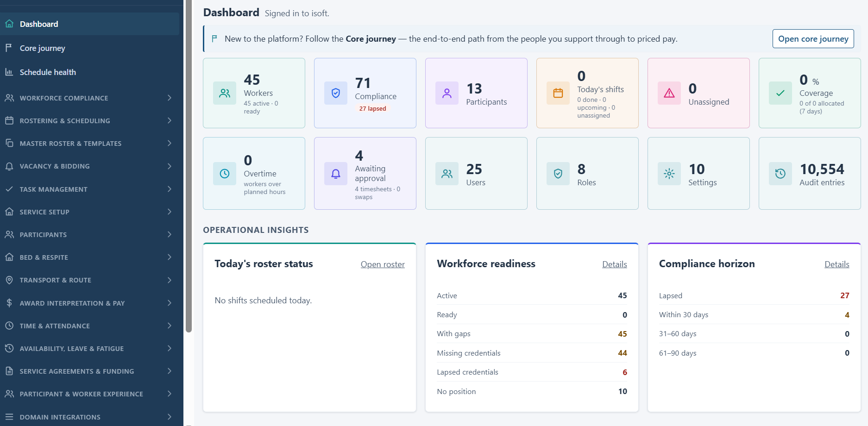Expand the Vacancy & Bidding section
Viewport: 868px width, 426px height.
pyautogui.click(x=89, y=166)
